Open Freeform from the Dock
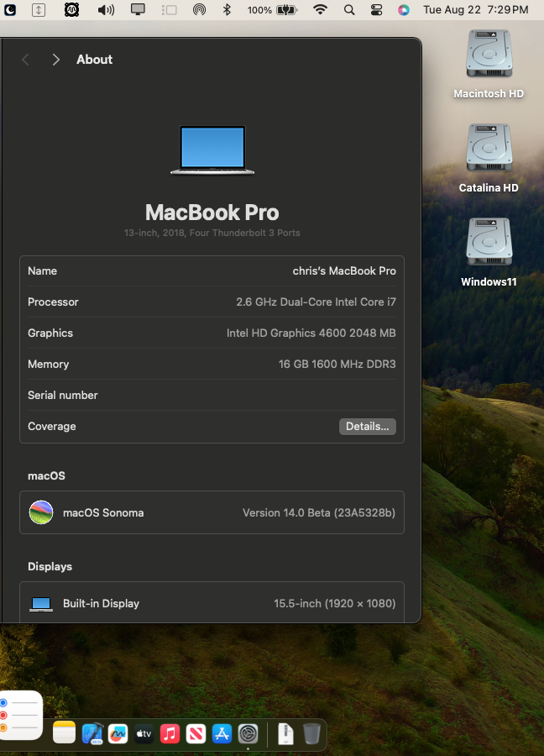The width and height of the screenshot is (544, 756). 118,734
